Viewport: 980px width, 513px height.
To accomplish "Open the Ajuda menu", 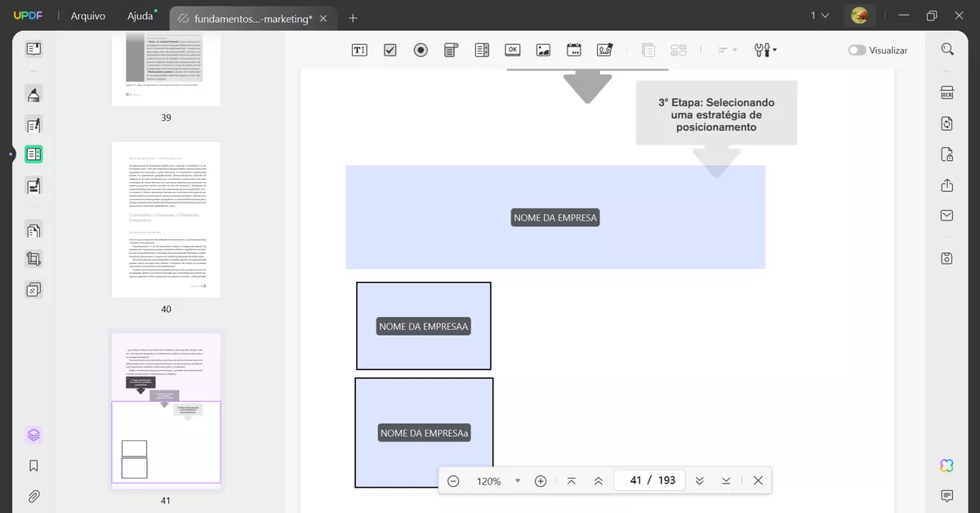I will pos(140,16).
